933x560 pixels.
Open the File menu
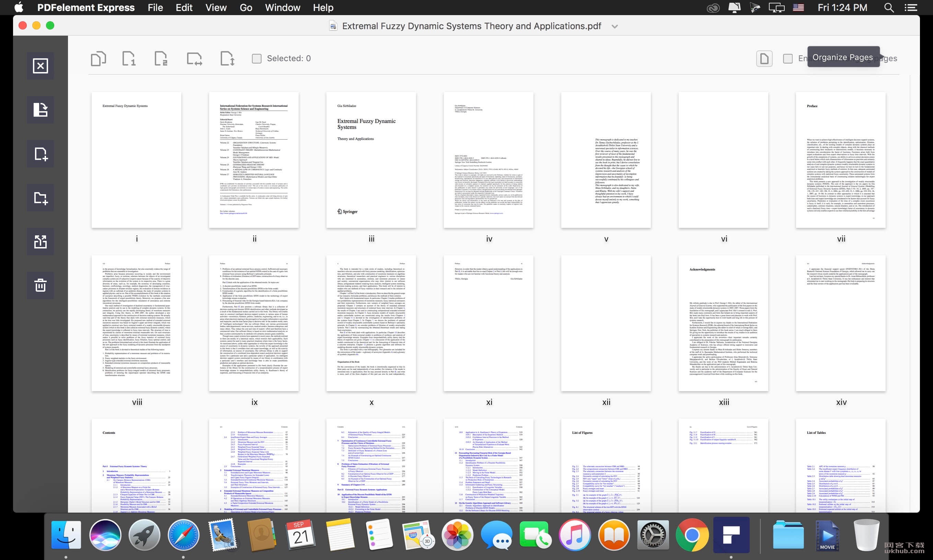click(x=155, y=8)
